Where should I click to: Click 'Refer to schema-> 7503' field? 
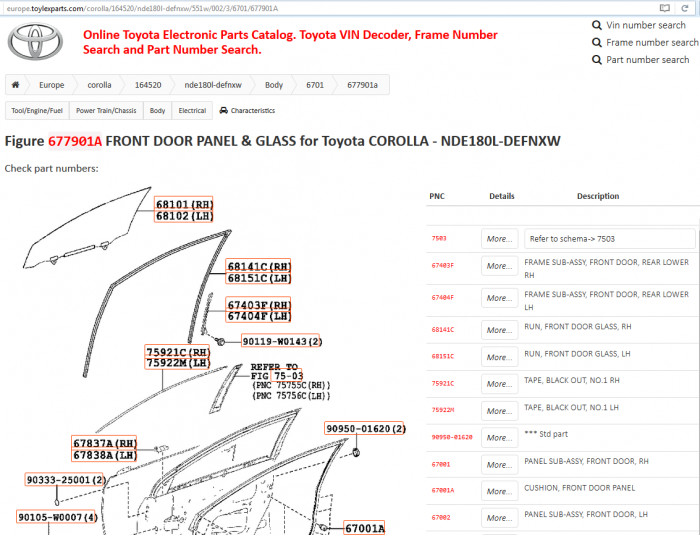click(x=609, y=239)
